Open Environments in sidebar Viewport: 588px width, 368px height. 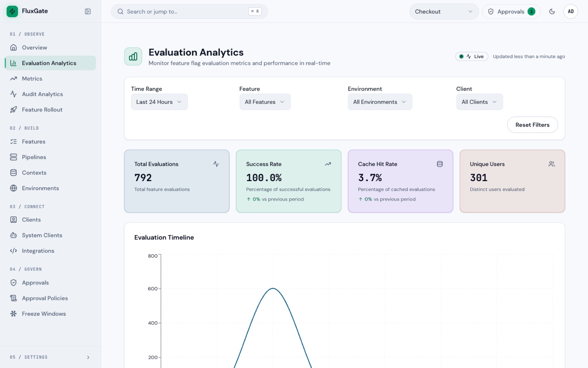coord(50,188)
